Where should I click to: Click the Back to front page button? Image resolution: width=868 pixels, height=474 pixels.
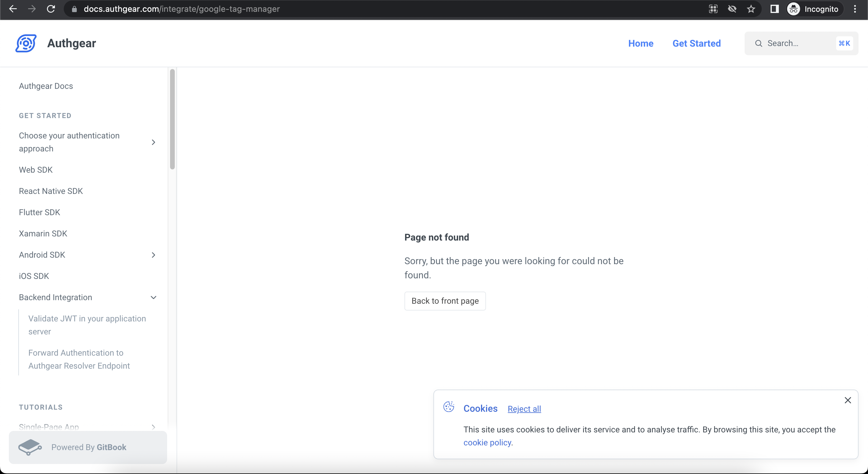(445, 301)
